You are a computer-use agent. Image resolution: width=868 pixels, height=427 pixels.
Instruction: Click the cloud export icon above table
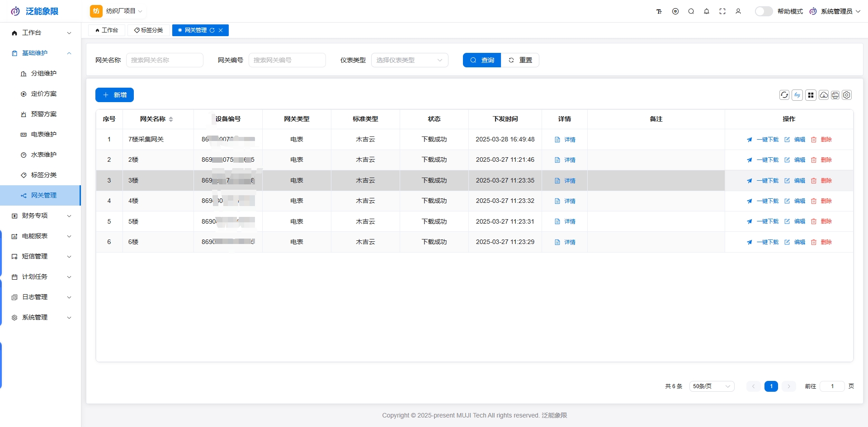click(824, 95)
